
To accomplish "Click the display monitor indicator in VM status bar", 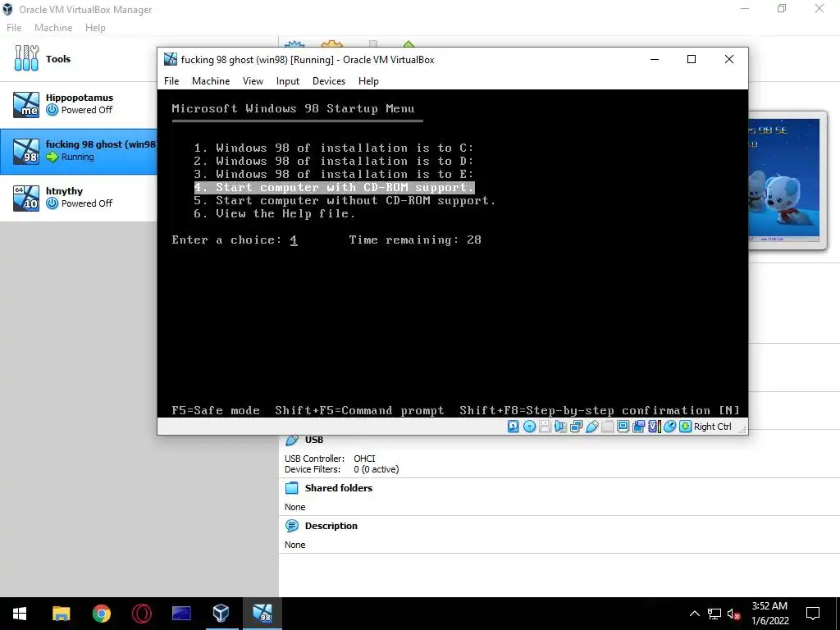I will pyautogui.click(x=623, y=427).
